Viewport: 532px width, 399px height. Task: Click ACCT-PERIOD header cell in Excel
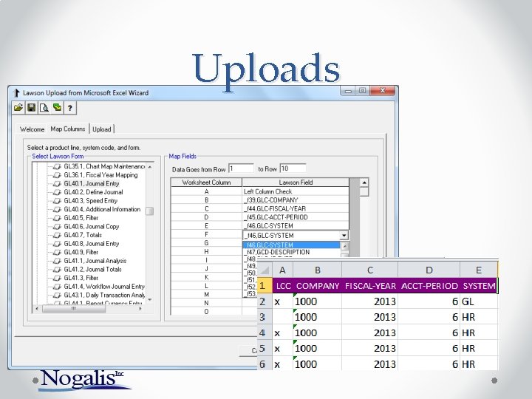pyautogui.click(x=429, y=286)
